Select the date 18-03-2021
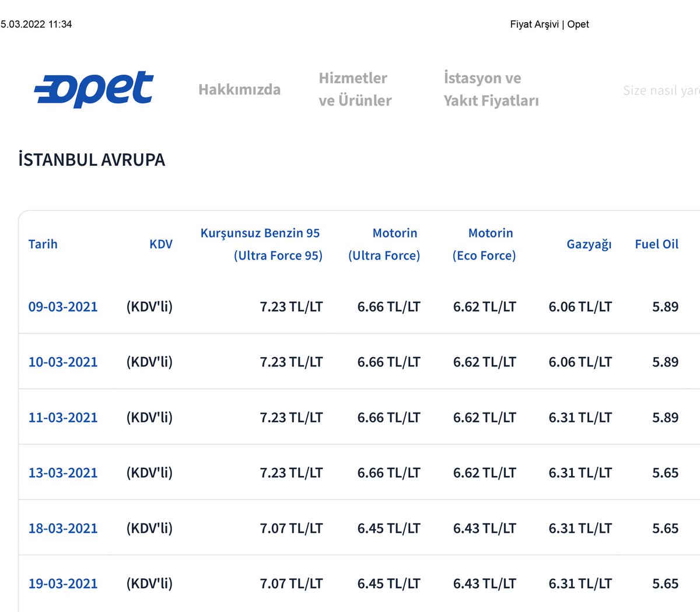This screenshot has width=700, height=612. coord(63,528)
